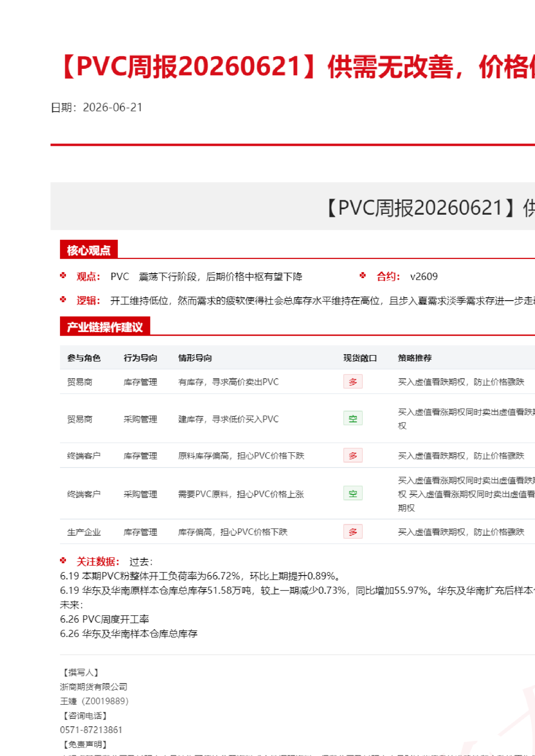
Task: Click the red 观点 label
Action: [88, 277]
